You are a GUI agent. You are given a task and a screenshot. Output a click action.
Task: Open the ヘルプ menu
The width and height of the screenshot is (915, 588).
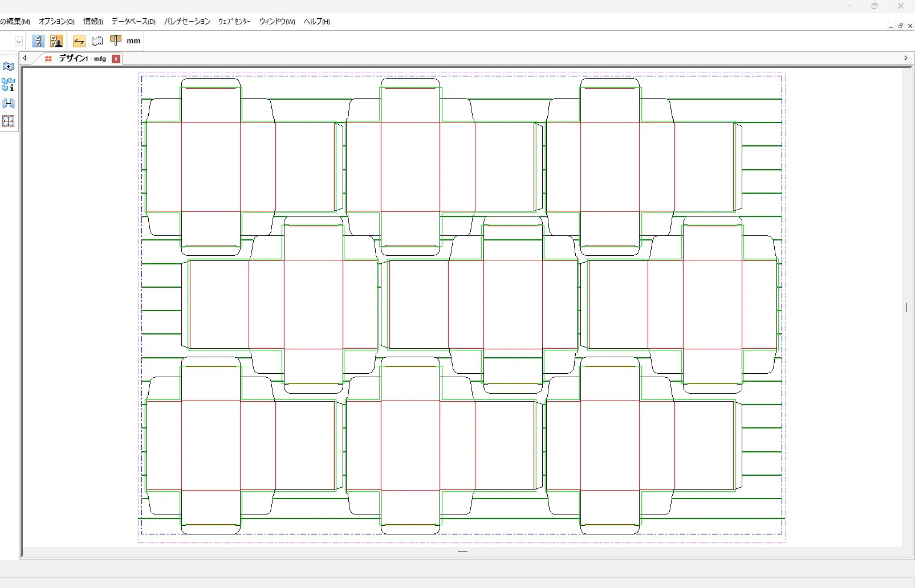(x=316, y=21)
